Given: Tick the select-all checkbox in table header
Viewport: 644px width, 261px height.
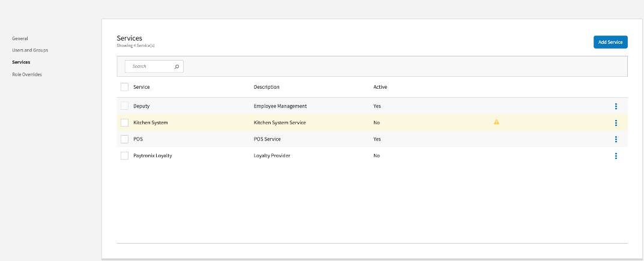Looking at the screenshot, I should tap(125, 87).
